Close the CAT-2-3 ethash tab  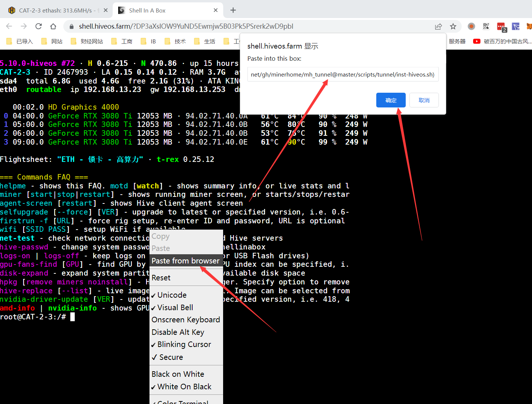click(x=106, y=10)
